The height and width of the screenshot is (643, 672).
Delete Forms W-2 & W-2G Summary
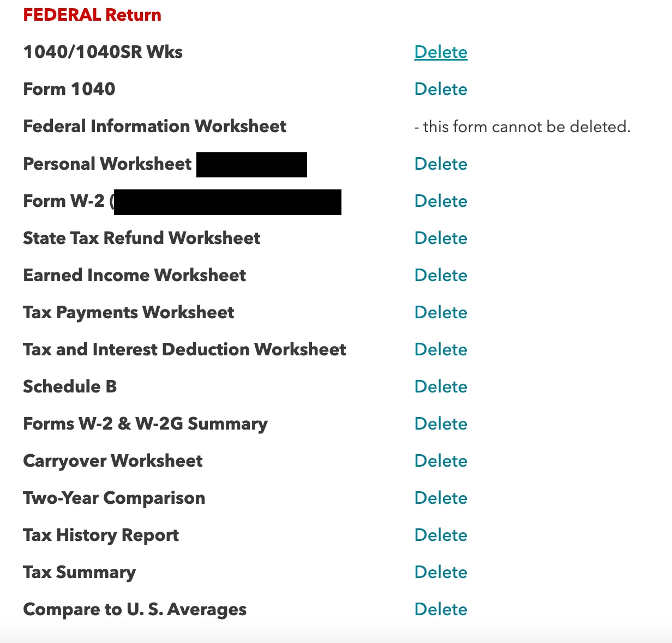coord(441,424)
